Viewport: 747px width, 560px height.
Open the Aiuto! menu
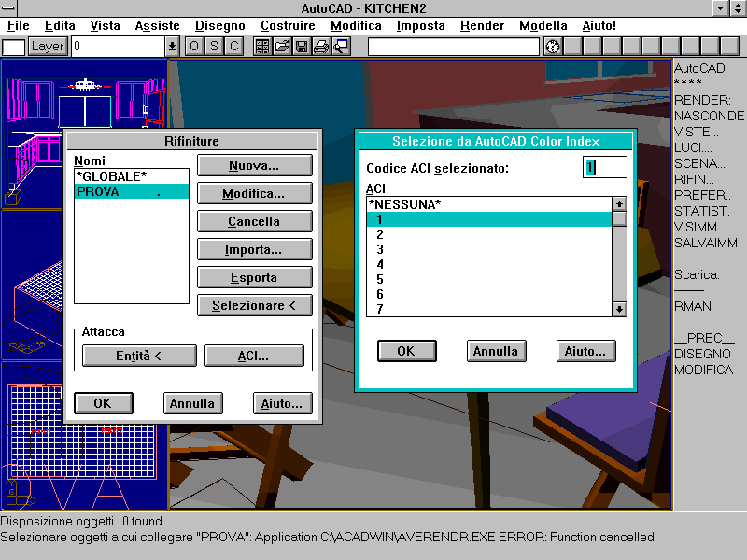(599, 25)
